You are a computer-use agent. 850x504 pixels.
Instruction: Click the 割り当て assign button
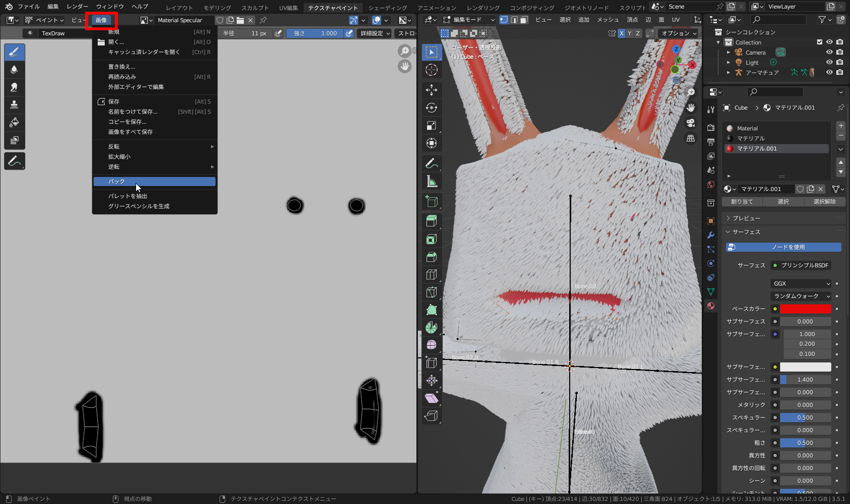coord(742,202)
